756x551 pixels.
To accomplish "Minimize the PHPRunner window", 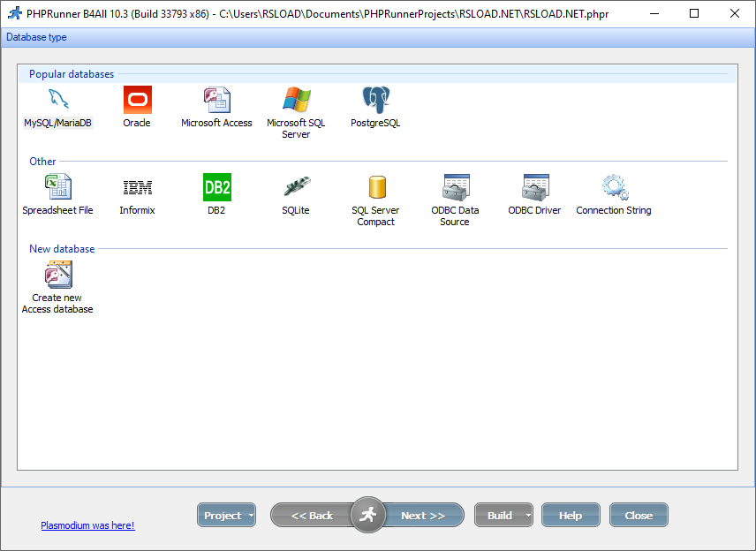I will tap(654, 13).
